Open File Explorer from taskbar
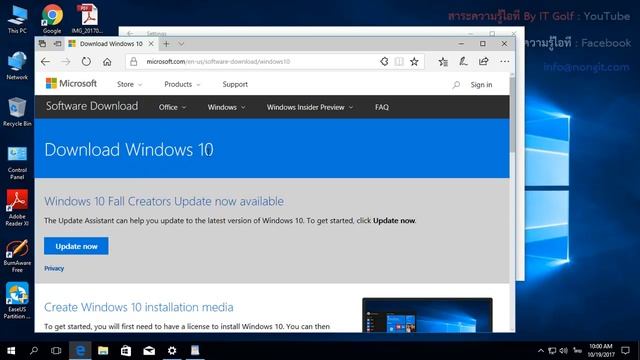The height and width of the screenshot is (360, 640). (103, 351)
